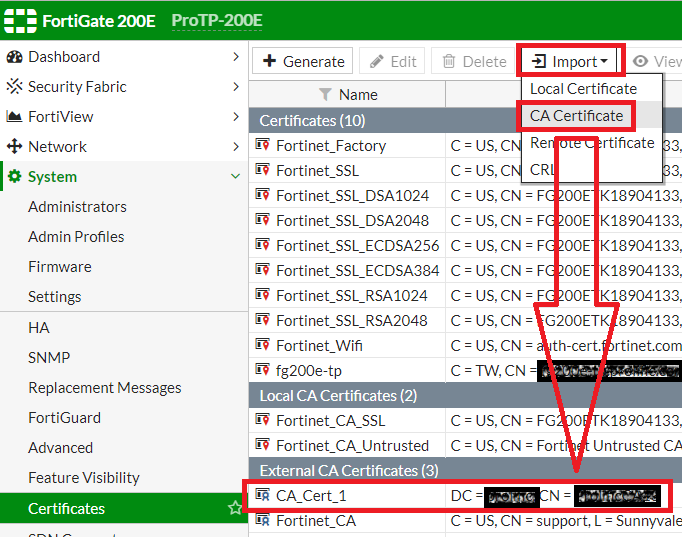This screenshot has height=537, width=682.
Task: Open the Import dropdown
Action: (570, 61)
